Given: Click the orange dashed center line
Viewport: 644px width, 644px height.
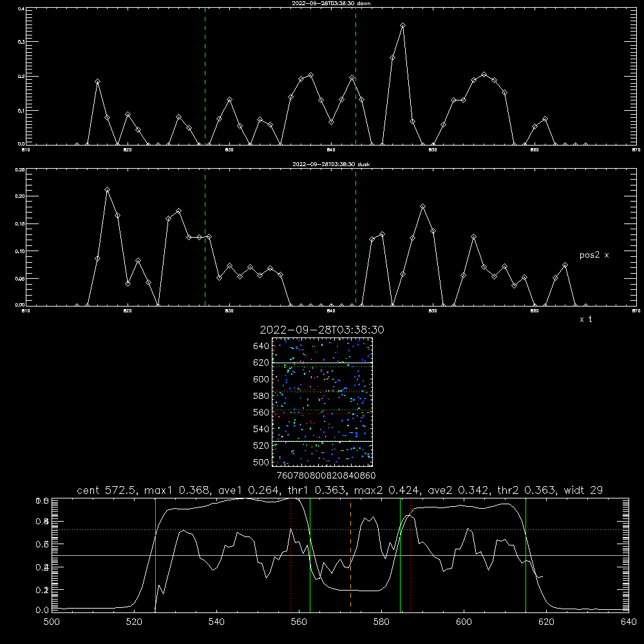Looking at the screenshot, I should (350, 554).
